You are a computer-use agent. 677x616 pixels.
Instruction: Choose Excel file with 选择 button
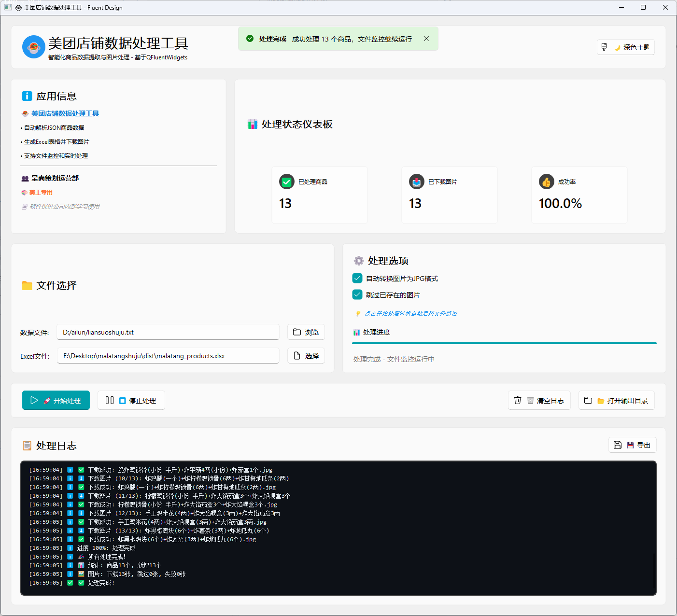(306, 356)
